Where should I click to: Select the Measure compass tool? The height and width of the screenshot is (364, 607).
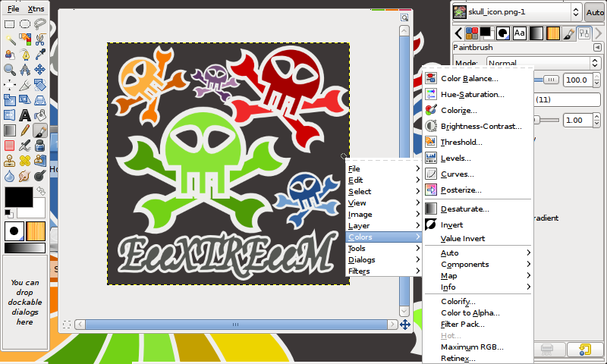point(25,70)
